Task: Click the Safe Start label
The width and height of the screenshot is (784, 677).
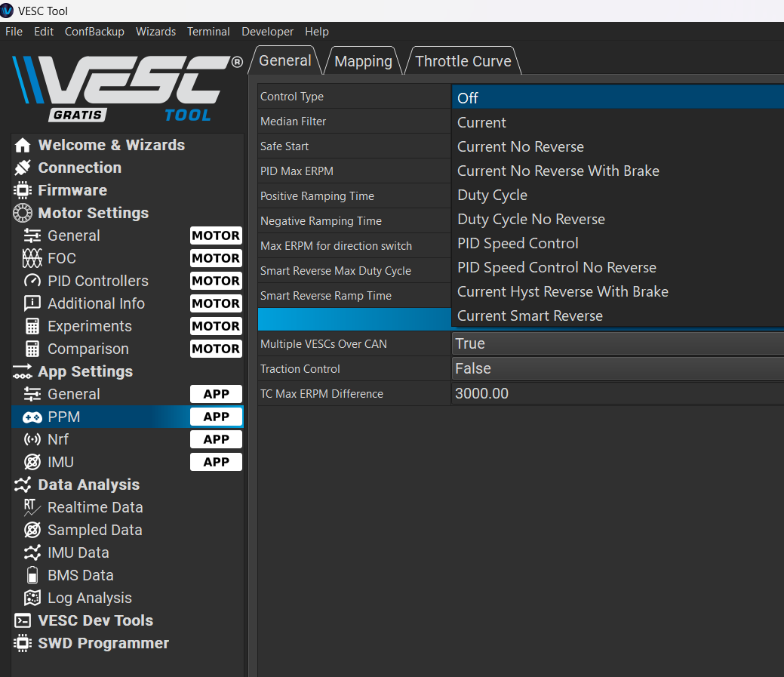Action: pyautogui.click(x=284, y=146)
